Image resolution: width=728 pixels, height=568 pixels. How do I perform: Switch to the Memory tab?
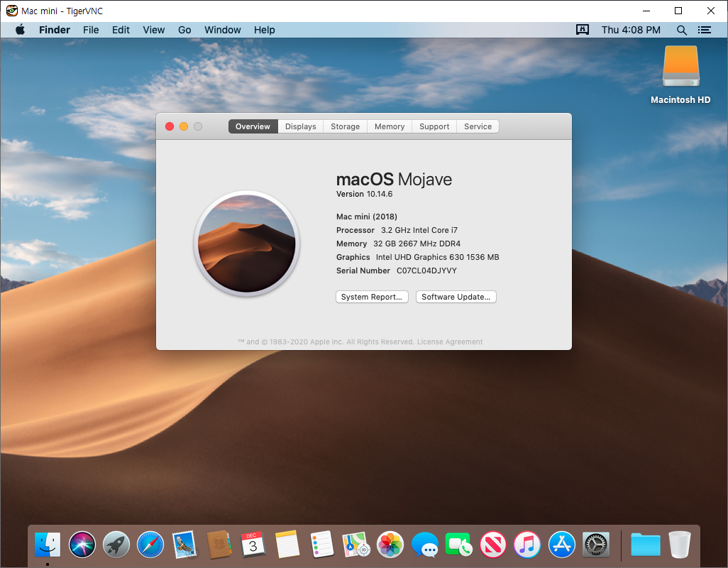coord(390,126)
